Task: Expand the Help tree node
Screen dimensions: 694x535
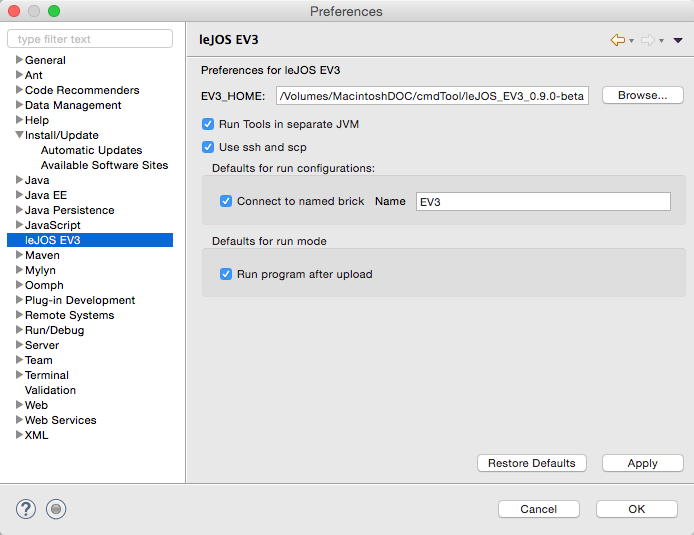Action: 19,119
